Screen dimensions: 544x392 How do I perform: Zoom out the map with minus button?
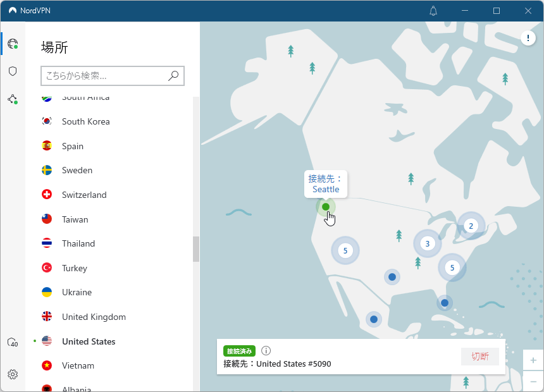(x=533, y=382)
